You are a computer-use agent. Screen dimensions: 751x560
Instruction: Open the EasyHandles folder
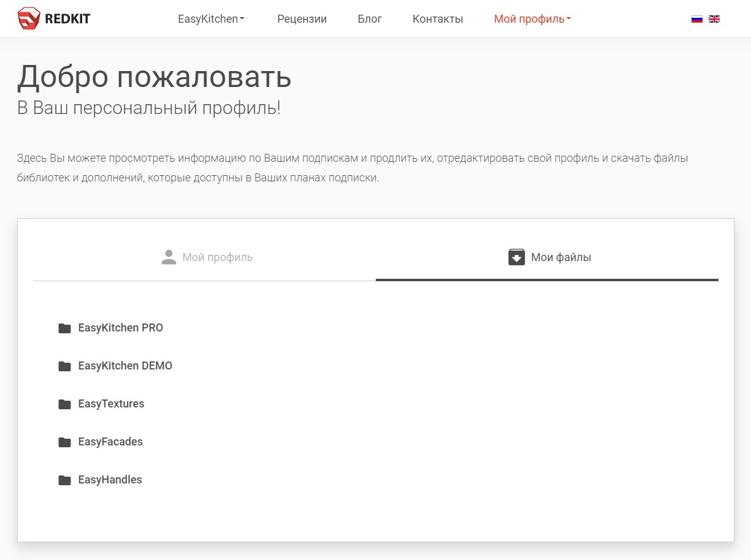point(110,480)
